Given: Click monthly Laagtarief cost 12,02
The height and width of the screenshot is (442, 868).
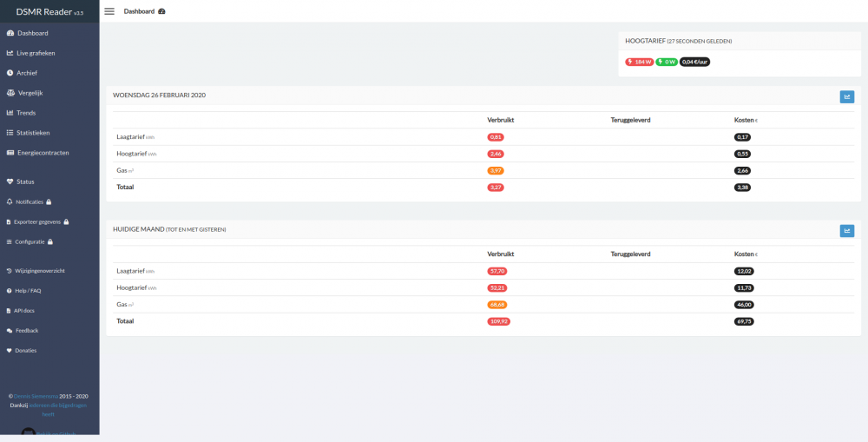Looking at the screenshot, I should tap(744, 272).
